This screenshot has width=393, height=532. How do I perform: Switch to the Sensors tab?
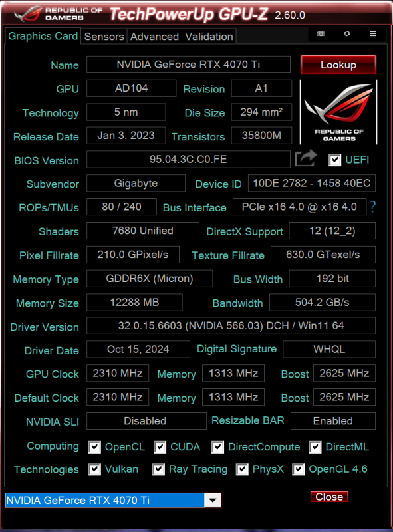[x=104, y=37]
